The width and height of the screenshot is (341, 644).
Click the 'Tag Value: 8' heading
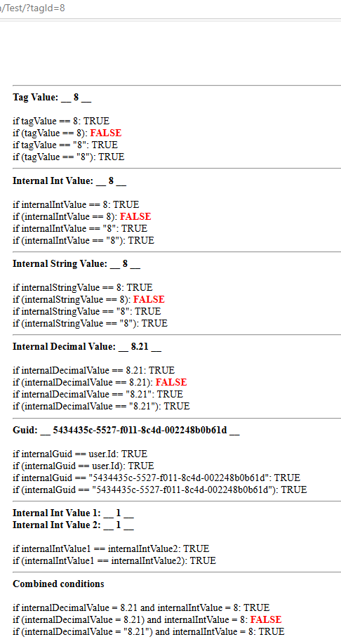(x=52, y=98)
